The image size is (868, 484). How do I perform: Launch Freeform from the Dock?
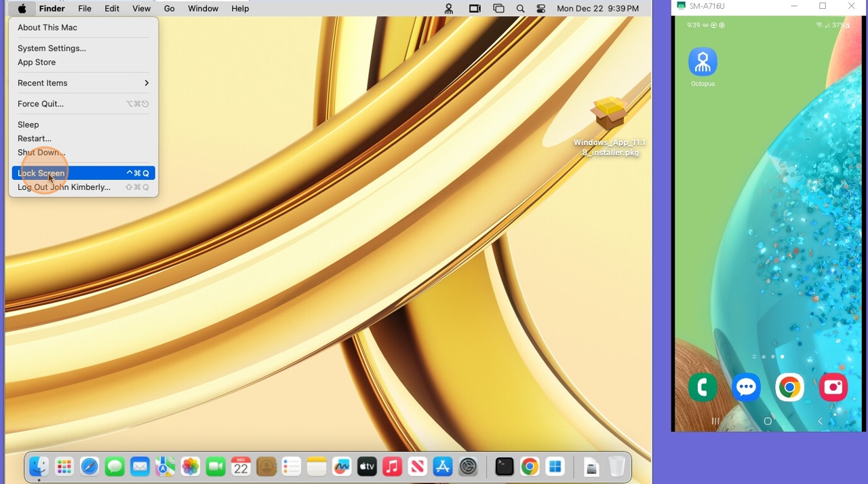coord(342,466)
